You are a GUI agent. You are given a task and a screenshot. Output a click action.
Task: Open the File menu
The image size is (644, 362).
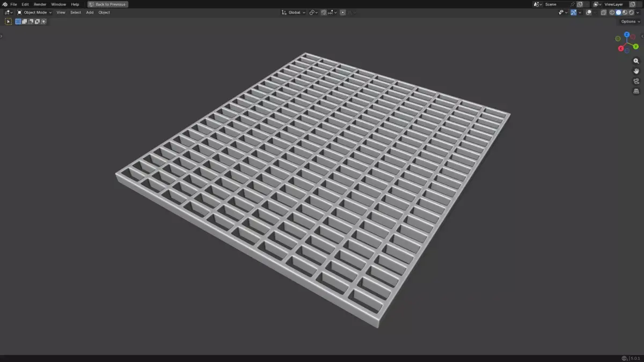click(x=13, y=4)
